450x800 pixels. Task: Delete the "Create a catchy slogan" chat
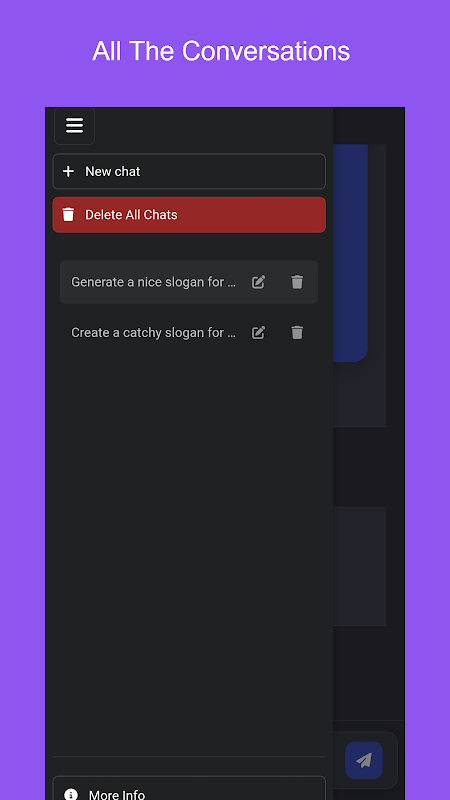coord(297,333)
